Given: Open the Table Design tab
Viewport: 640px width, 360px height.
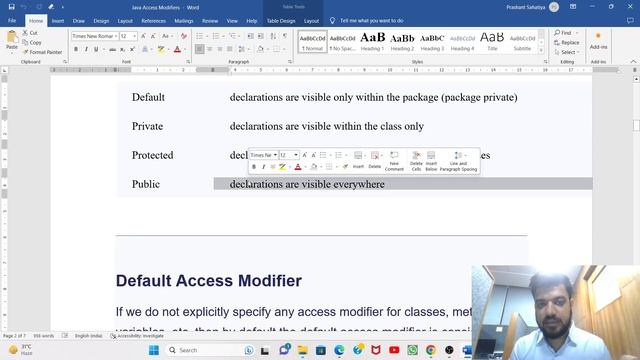Looking at the screenshot, I should (x=281, y=21).
